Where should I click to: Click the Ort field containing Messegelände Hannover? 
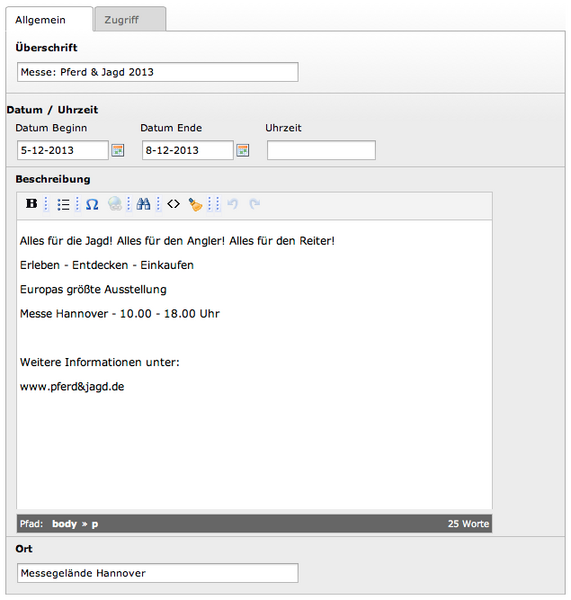click(158, 573)
